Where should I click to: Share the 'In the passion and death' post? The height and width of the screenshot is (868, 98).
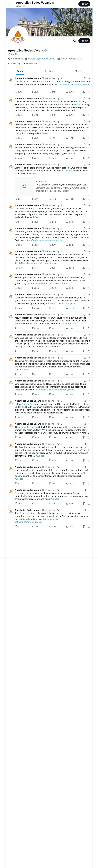pos(89,138)
